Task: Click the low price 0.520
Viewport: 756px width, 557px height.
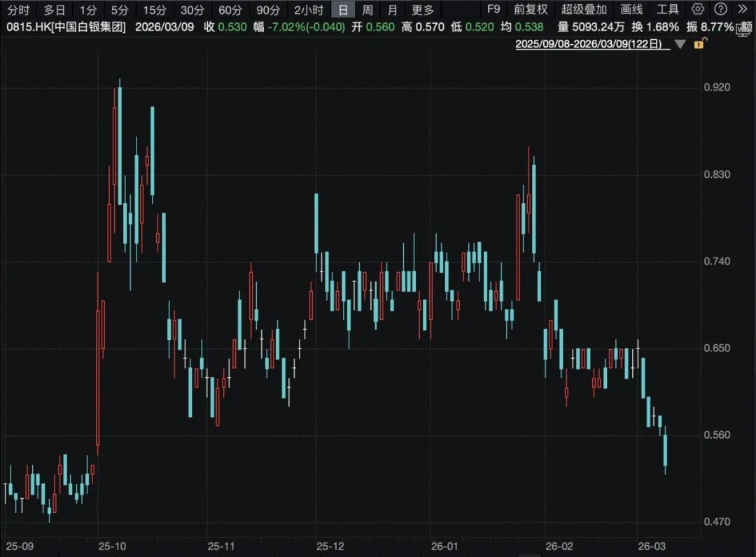Action: 479,27
